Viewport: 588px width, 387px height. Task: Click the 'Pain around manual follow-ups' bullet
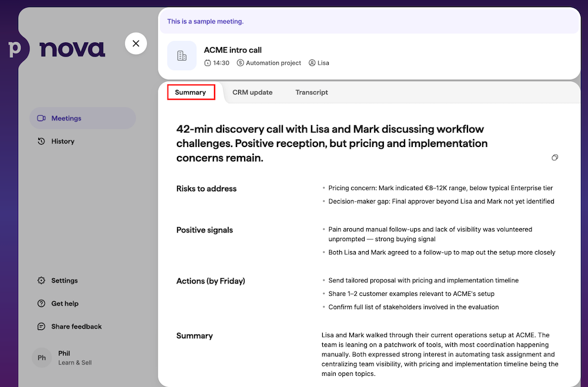430,234
